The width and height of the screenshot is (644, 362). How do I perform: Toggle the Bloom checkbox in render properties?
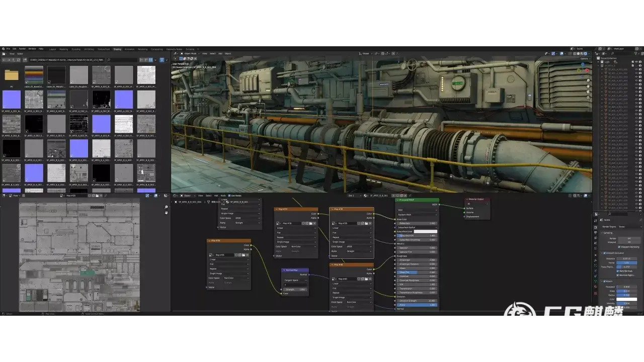tap(604, 282)
